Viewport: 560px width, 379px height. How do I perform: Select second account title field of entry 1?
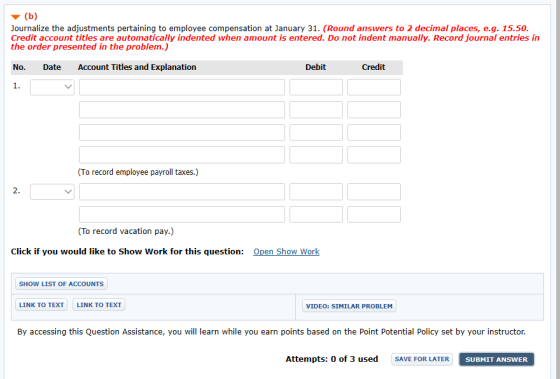coord(182,110)
